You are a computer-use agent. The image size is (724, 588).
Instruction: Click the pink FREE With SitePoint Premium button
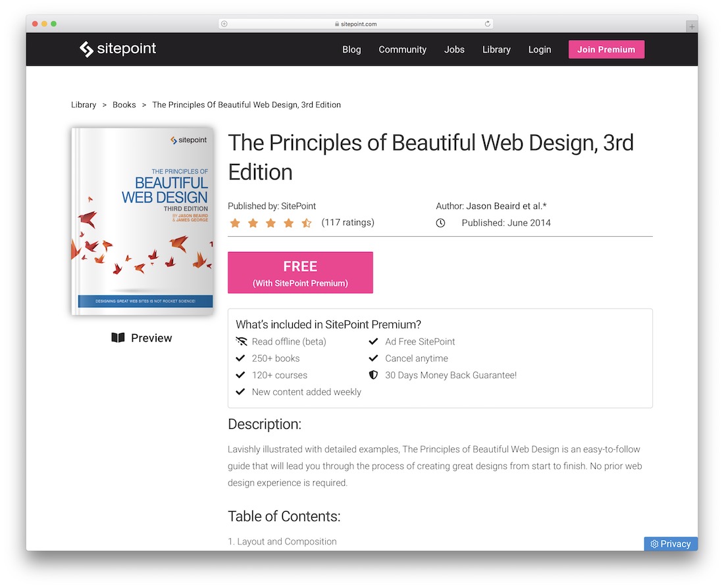(300, 272)
